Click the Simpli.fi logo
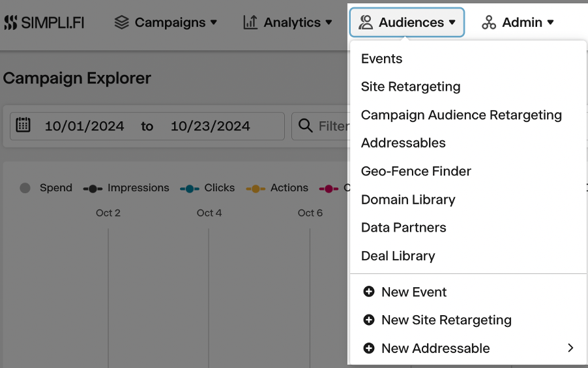This screenshot has height=368, width=588. [x=44, y=23]
